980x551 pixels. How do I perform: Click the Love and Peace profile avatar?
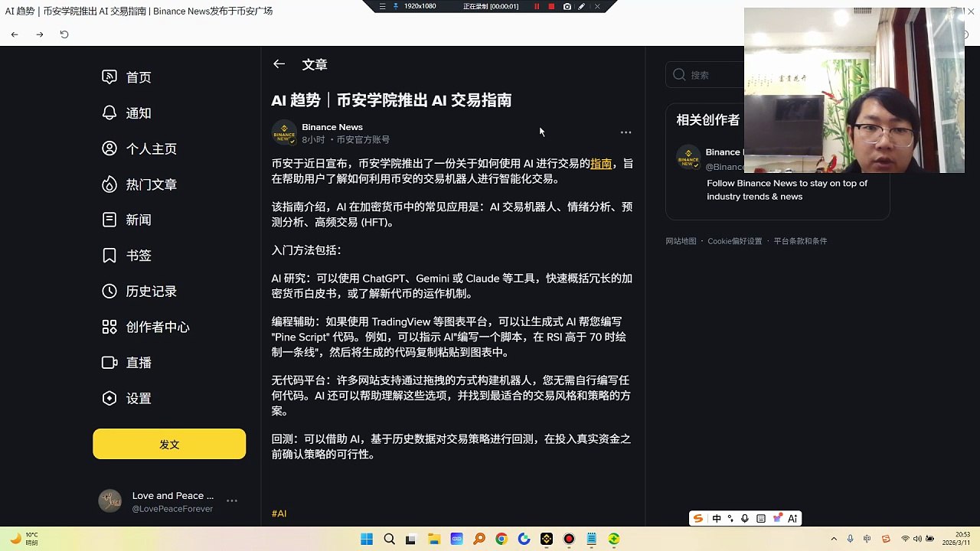[x=110, y=501]
